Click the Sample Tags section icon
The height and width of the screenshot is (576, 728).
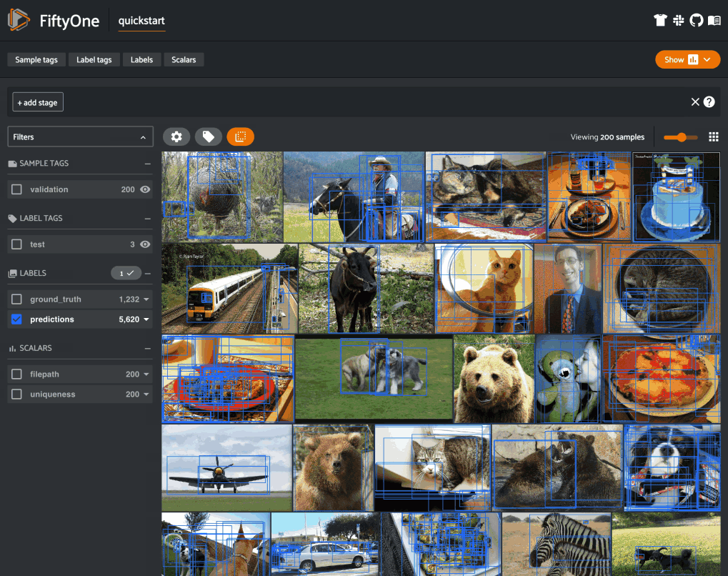tap(13, 164)
